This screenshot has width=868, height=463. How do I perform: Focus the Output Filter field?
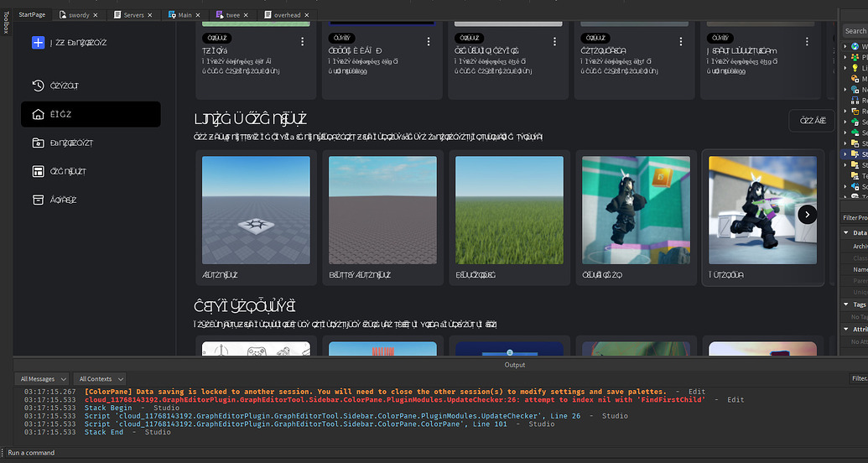pyautogui.click(x=859, y=379)
